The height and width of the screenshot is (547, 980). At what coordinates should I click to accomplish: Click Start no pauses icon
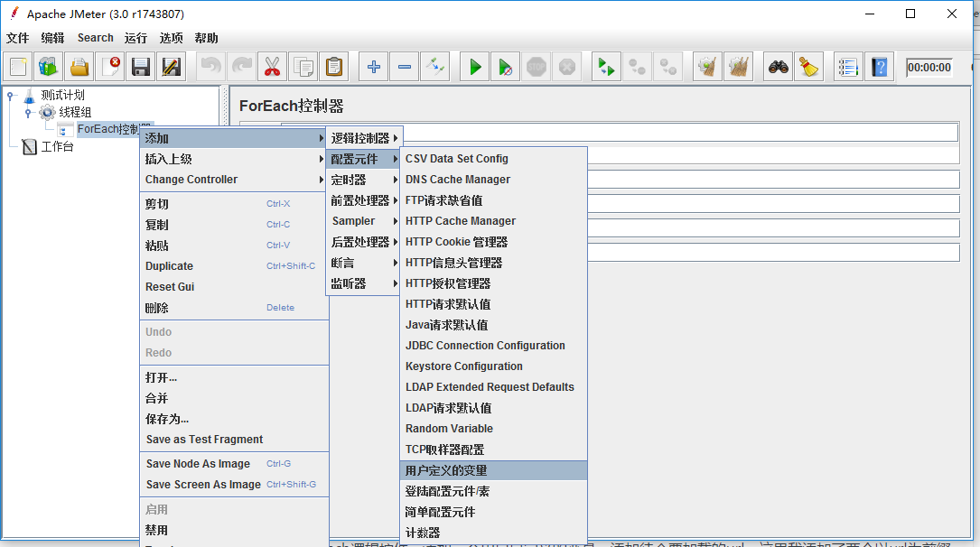click(x=506, y=67)
